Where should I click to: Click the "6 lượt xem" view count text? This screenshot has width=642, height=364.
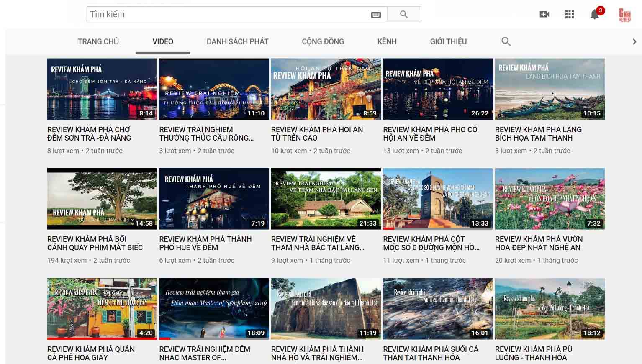tap(175, 260)
